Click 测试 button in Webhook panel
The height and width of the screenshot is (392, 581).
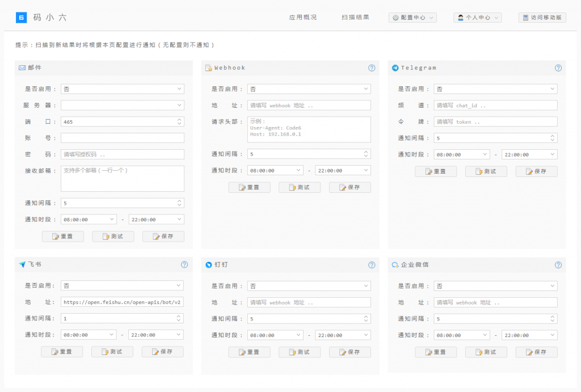[300, 187]
